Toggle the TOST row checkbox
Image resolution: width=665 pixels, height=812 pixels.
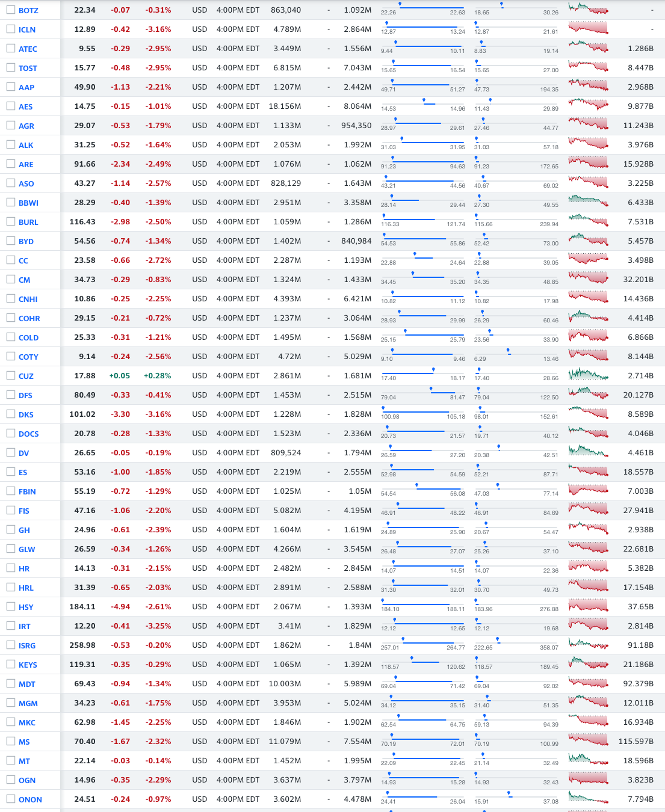11,68
